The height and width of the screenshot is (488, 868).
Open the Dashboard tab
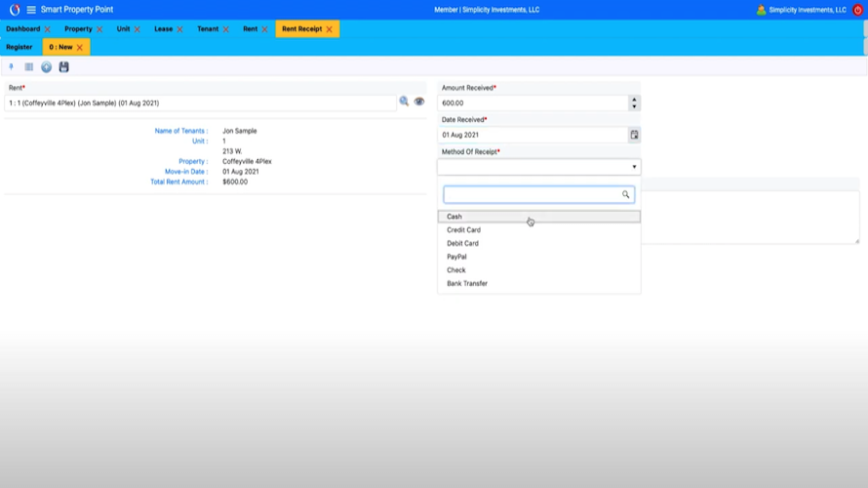(x=23, y=29)
